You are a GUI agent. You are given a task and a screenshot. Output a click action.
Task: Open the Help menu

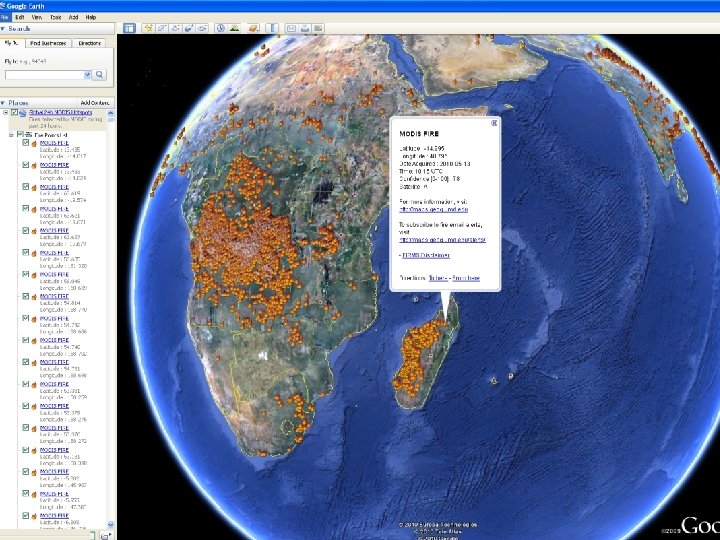(91, 17)
